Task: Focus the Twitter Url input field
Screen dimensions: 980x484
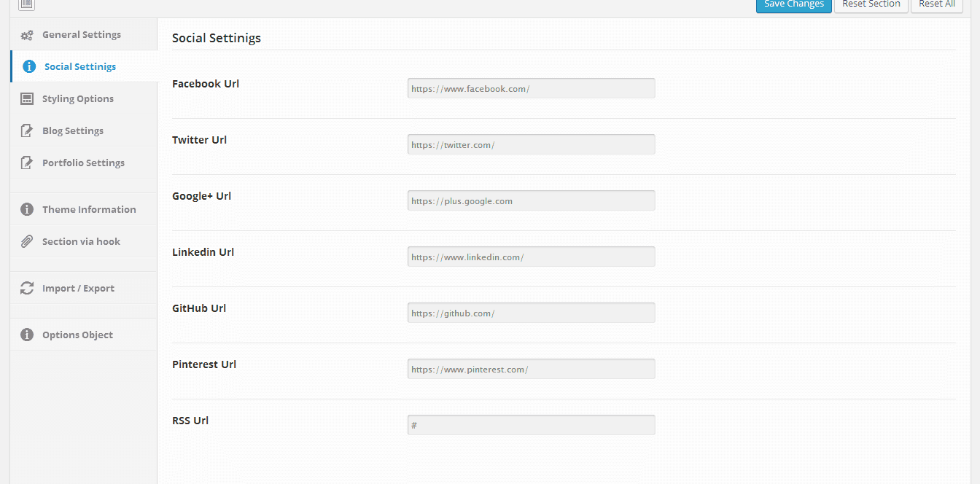Action: tap(531, 144)
